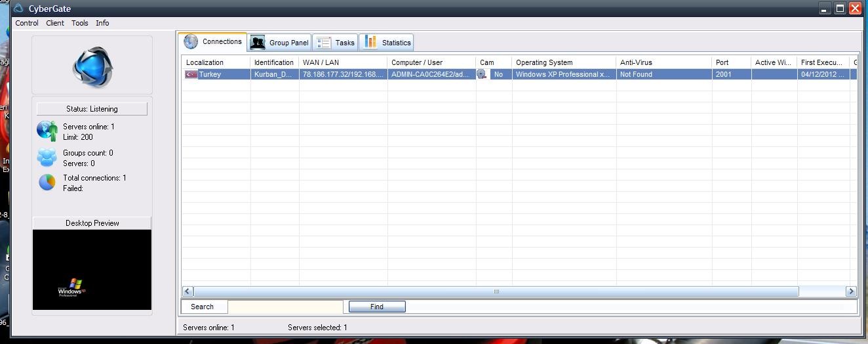Sort by the Cam column header
Screen dimensions: 868x344
click(494, 62)
